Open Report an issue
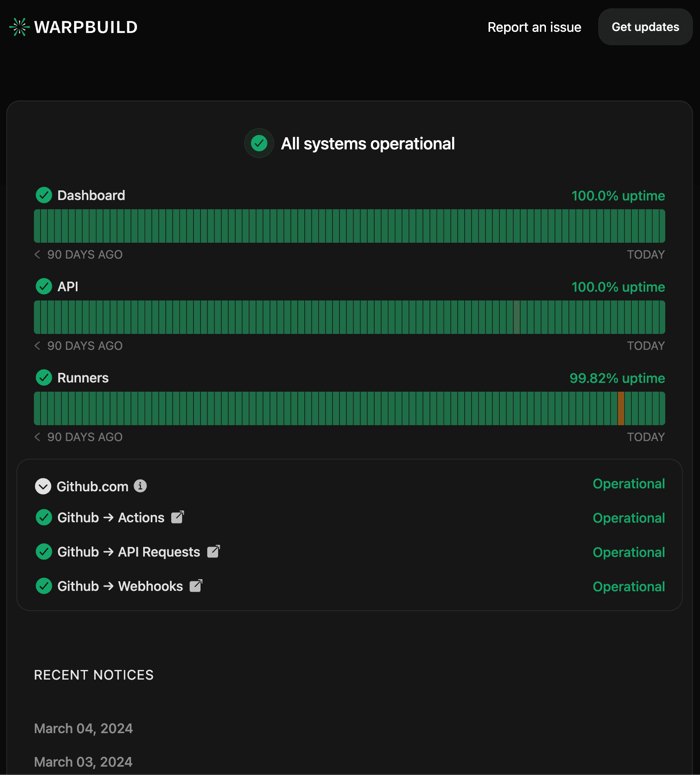The image size is (700, 775). [x=534, y=27]
